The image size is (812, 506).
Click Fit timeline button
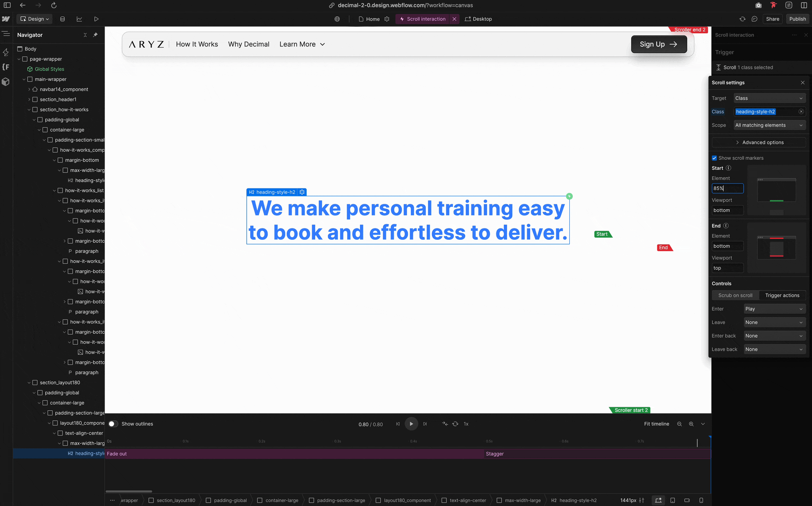tap(657, 424)
